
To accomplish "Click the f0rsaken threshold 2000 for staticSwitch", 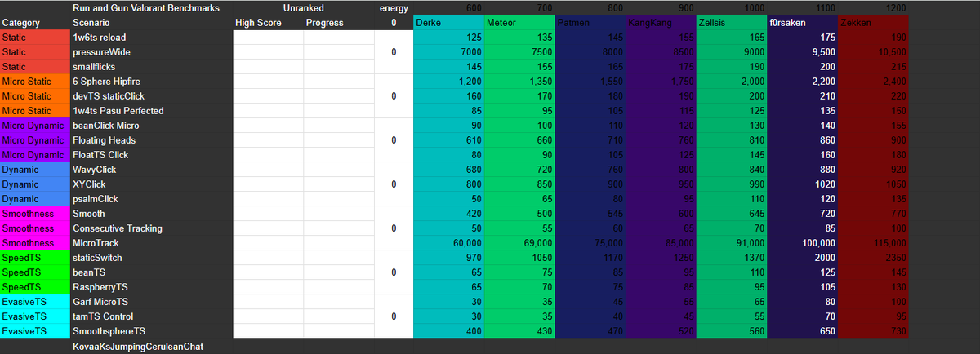I will click(802, 257).
